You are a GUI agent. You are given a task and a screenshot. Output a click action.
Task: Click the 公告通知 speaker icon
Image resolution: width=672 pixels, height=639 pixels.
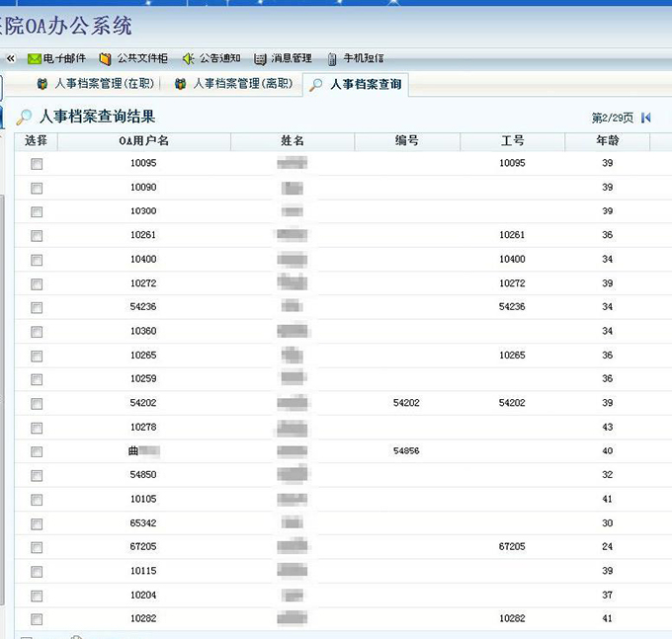coord(188,58)
